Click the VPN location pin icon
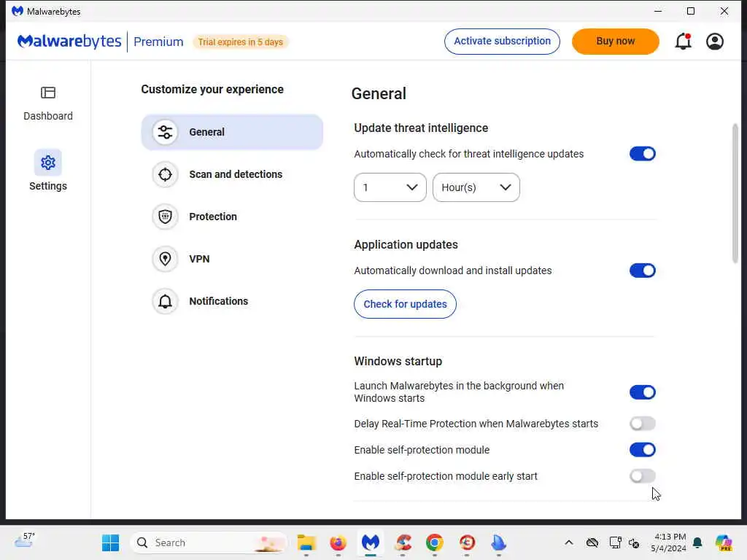This screenshot has height=560, width=747. pyautogui.click(x=166, y=259)
